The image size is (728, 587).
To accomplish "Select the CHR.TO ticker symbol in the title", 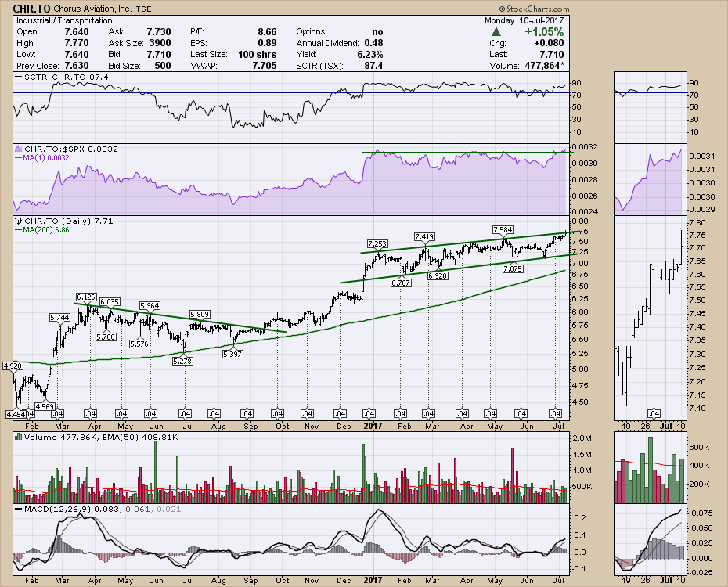I will (31, 9).
